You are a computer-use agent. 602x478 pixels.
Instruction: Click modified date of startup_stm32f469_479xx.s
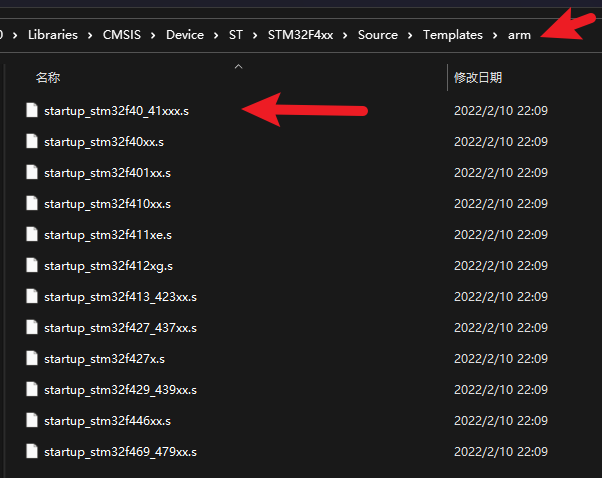pos(501,452)
